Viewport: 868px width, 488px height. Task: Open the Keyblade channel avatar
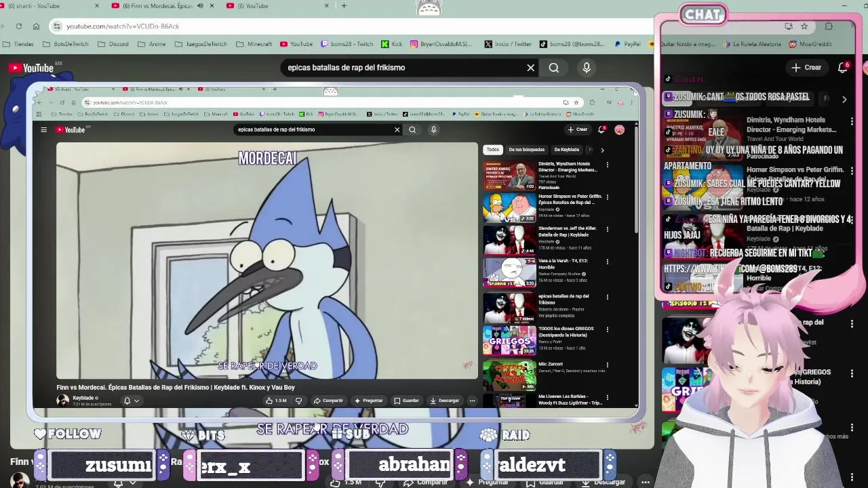(62, 401)
